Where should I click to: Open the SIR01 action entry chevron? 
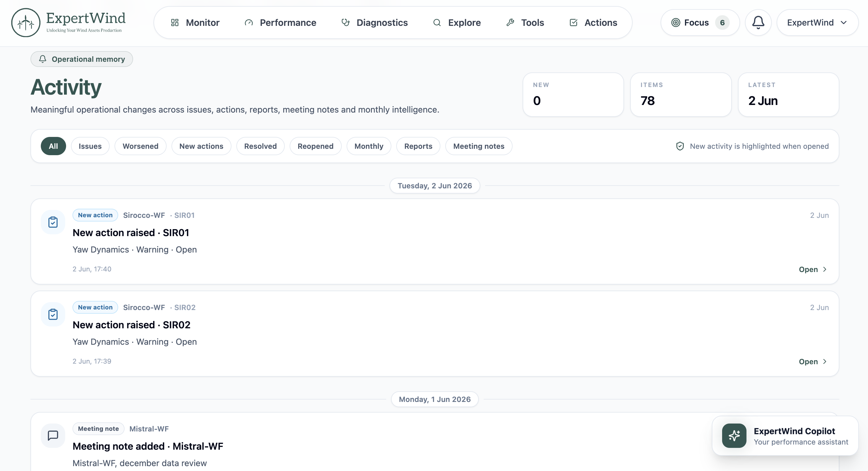click(824, 269)
